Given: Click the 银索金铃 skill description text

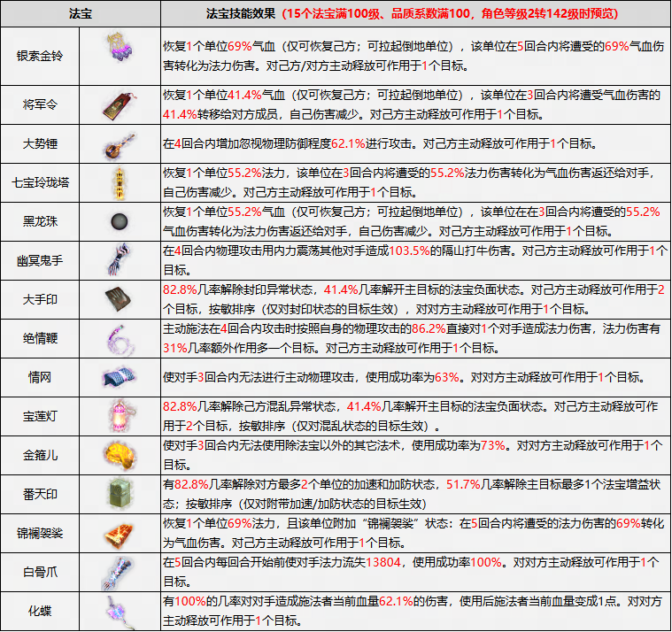Looking at the screenshot, I should [x=413, y=56].
